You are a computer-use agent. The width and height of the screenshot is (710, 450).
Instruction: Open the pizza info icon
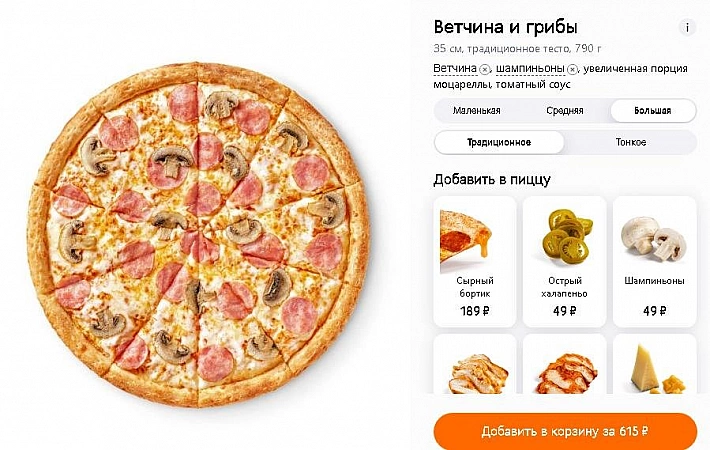[x=687, y=28]
